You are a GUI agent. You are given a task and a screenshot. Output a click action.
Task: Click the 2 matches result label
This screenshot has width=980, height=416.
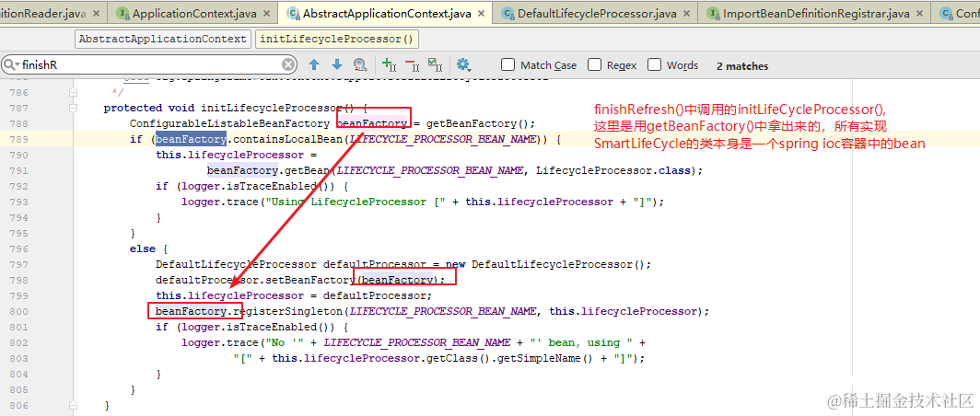[742, 65]
